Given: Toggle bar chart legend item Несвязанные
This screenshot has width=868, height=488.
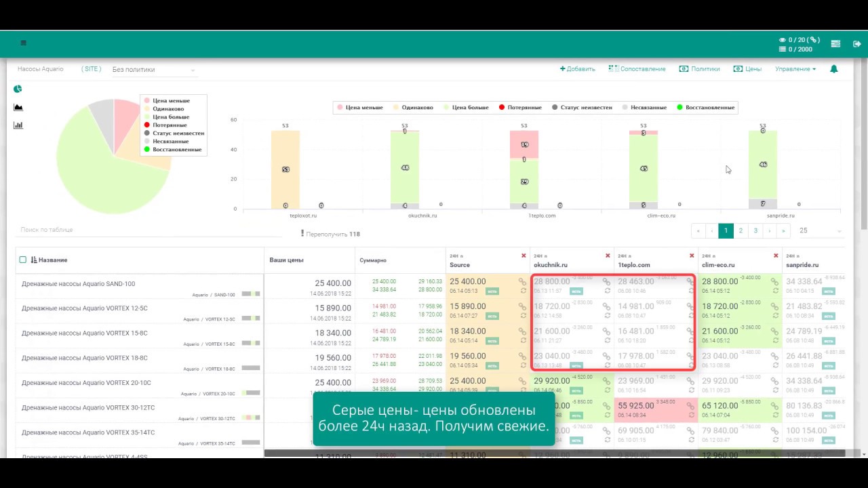Looking at the screenshot, I should [644, 107].
